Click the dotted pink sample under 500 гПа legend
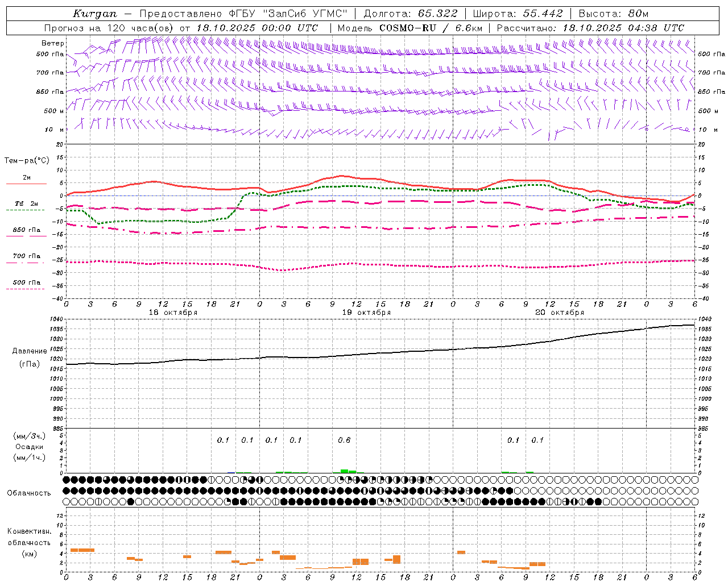Image resolution: width=728 pixels, height=582 pixels. click(26, 289)
